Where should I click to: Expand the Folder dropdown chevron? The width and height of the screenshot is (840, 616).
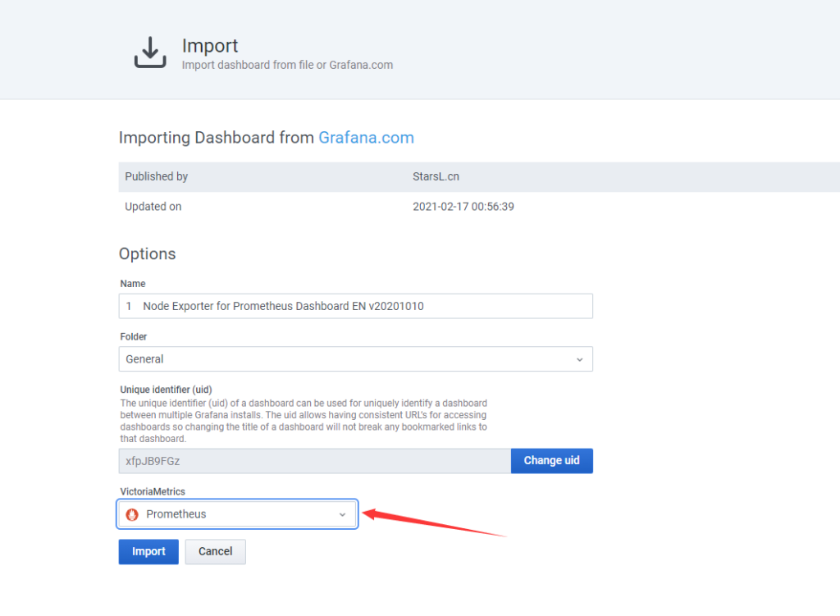[579, 359]
